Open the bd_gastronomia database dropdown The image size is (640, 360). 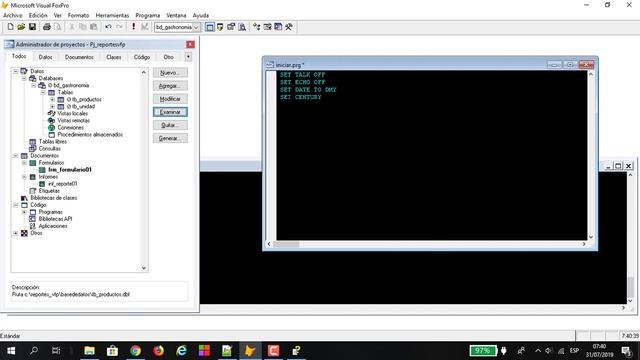pyautogui.click(x=196, y=27)
